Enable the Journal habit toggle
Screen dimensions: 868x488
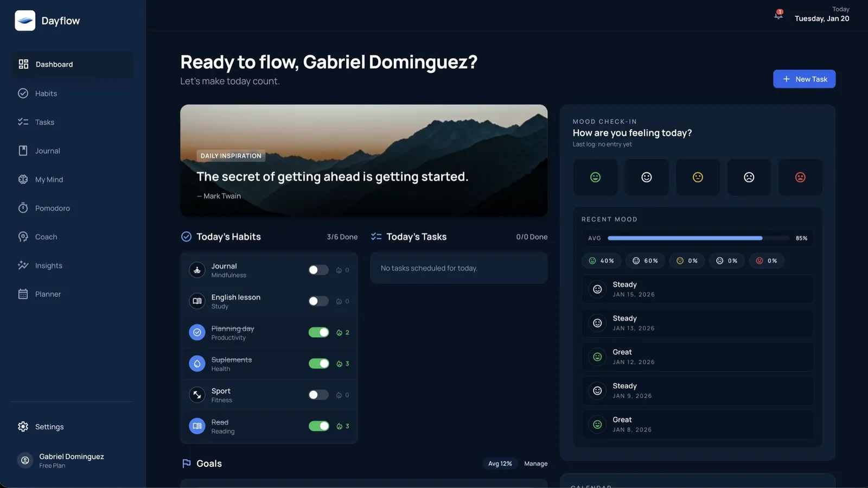coord(318,270)
